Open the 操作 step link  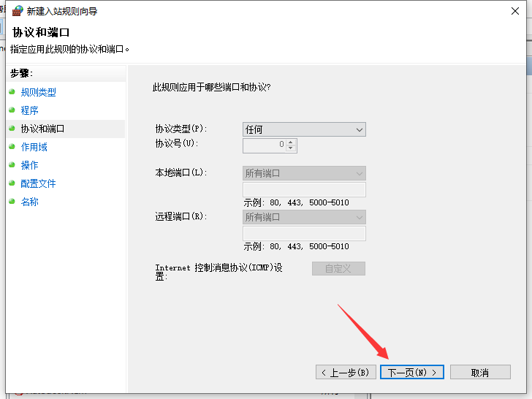(29, 166)
